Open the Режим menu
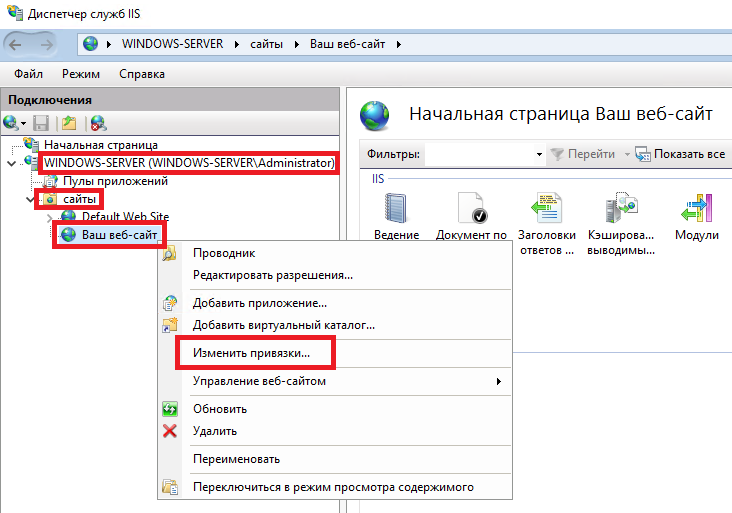This screenshot has width=732, height=513. click(x=81, y=74)
